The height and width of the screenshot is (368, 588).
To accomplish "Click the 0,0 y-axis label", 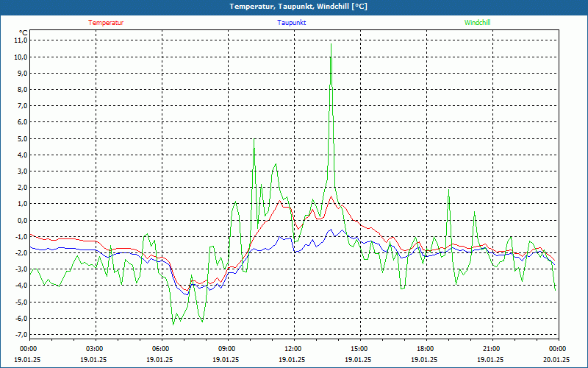I will point(22,220).
